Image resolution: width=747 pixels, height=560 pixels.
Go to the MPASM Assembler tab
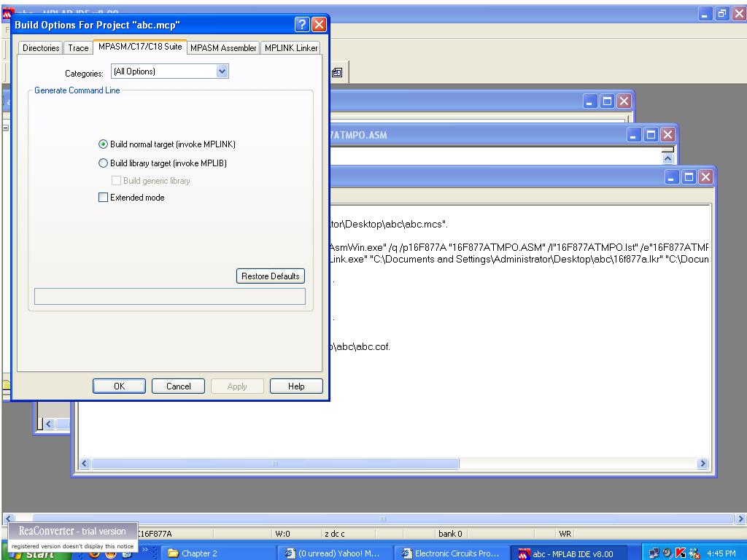click(x=223, y=47)
